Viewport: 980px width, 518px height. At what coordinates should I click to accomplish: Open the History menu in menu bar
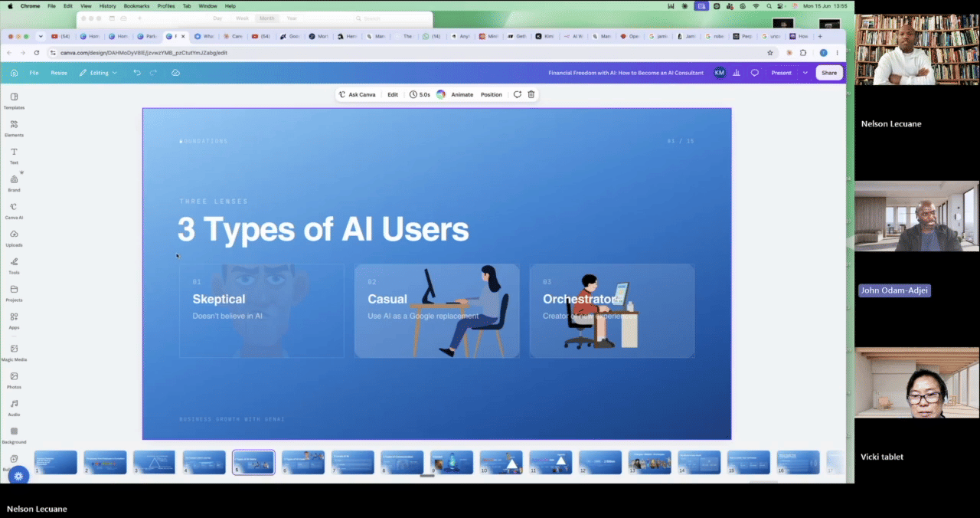[x=107, y=6]
